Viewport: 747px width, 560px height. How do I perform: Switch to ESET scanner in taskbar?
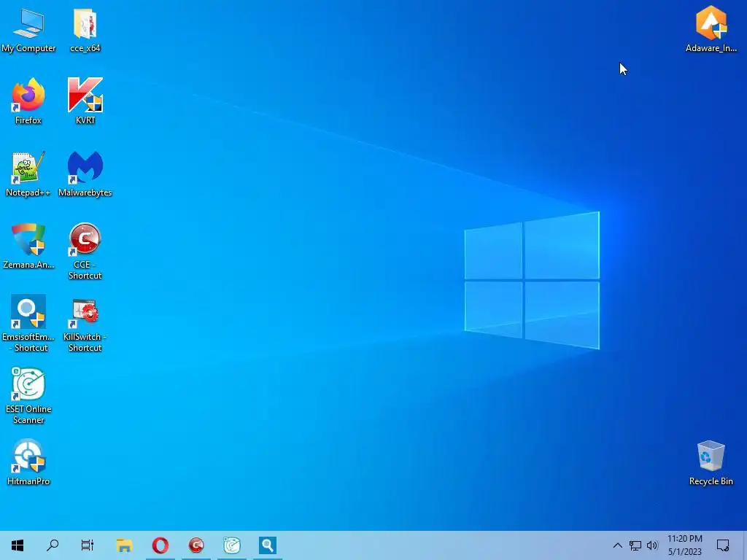pos(231,545)
